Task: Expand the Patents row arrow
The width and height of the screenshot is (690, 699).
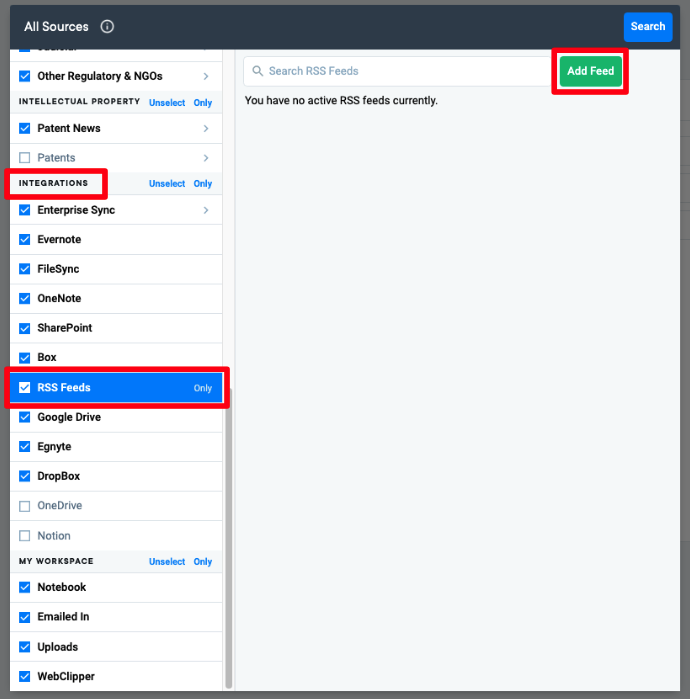Action: click(x=206, y=158)
